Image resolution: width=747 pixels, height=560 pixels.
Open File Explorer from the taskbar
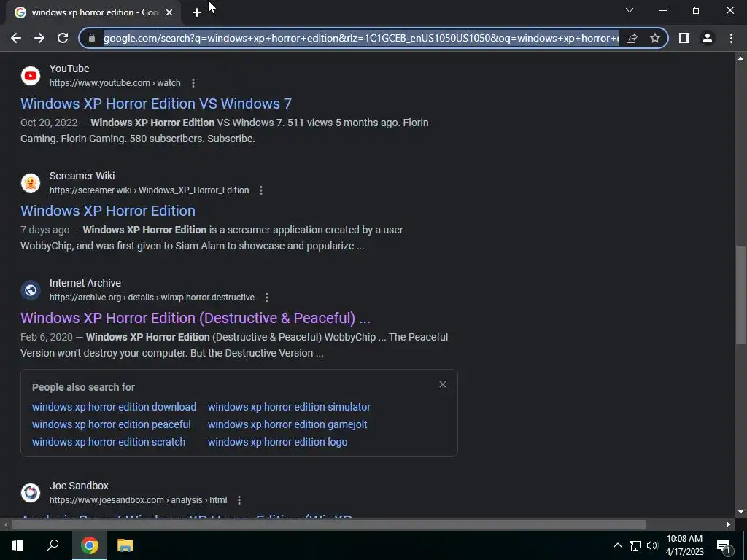click(125, 545)
